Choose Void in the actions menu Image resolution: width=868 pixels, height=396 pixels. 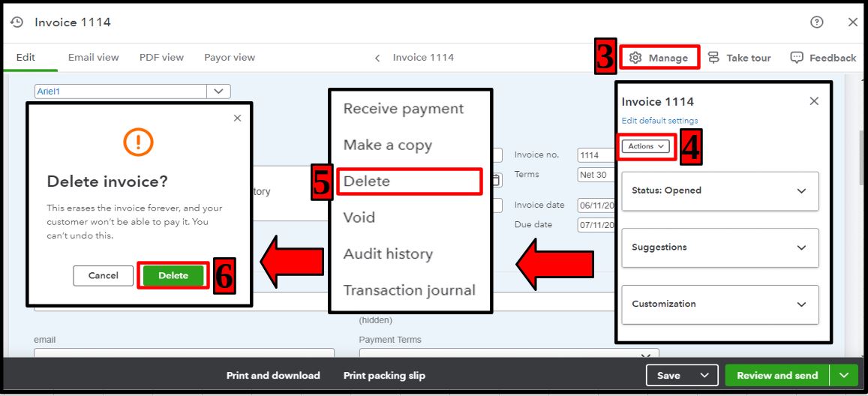coord(359,217)
